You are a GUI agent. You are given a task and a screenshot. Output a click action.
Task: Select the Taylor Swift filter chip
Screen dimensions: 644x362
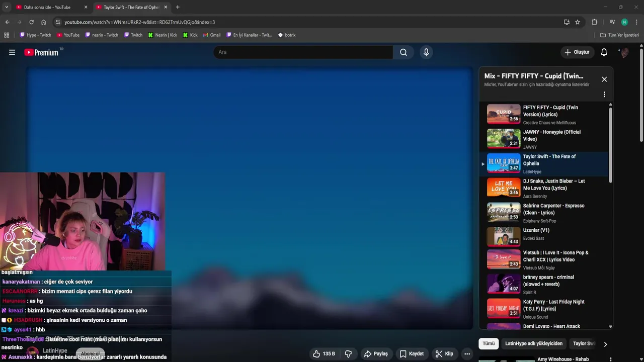click(x=584, y=343)
